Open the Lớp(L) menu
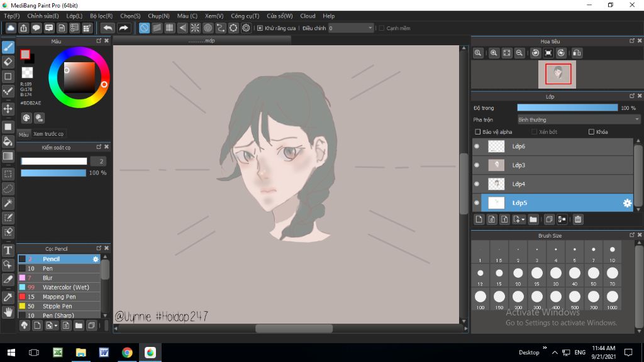This screenshot has height=362, width=644. (x=74, y=16)
